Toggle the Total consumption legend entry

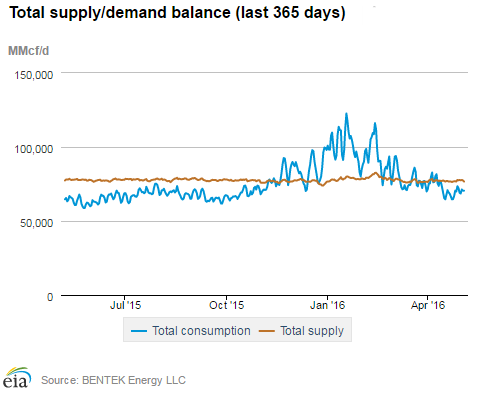191,331
